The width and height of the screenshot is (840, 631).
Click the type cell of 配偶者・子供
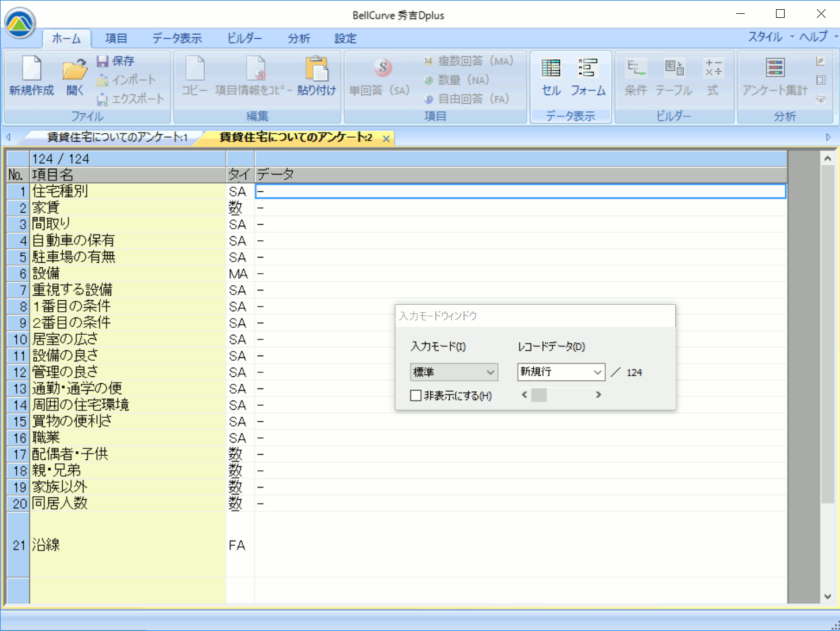240,454
